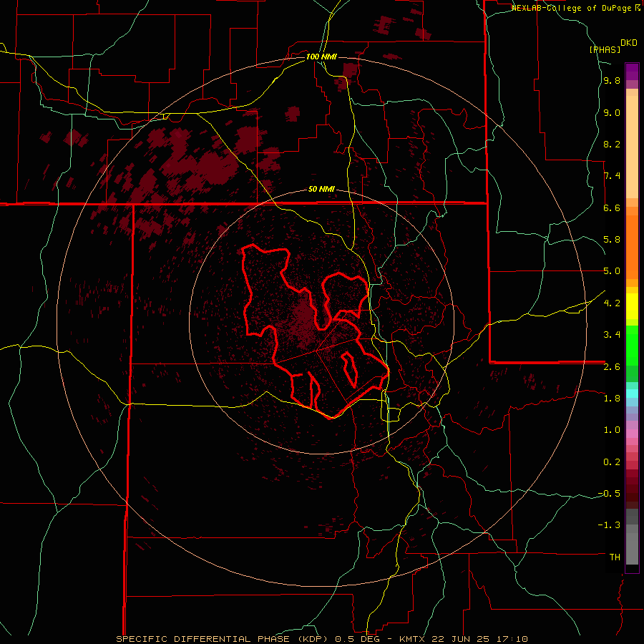Click the 5.8 scale value
The width and height of the screenshot is (644, 644).
612,240
